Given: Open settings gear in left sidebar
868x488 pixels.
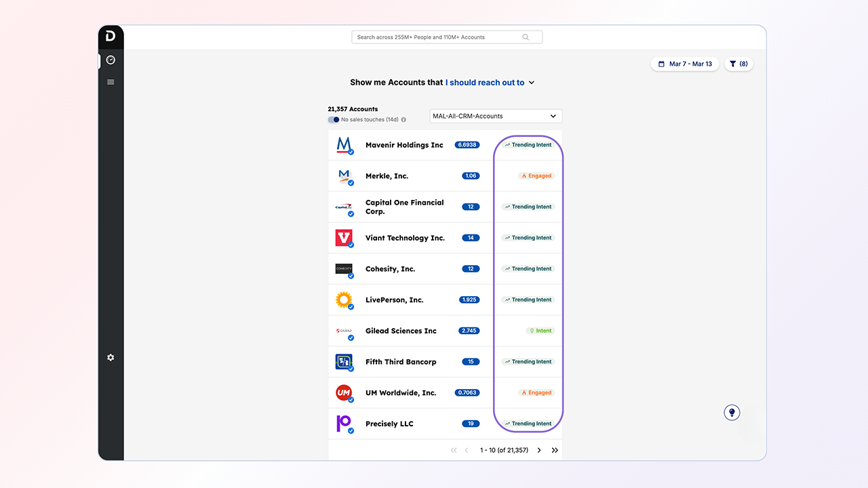Looking at the screenshot, I should coord(111,357).
